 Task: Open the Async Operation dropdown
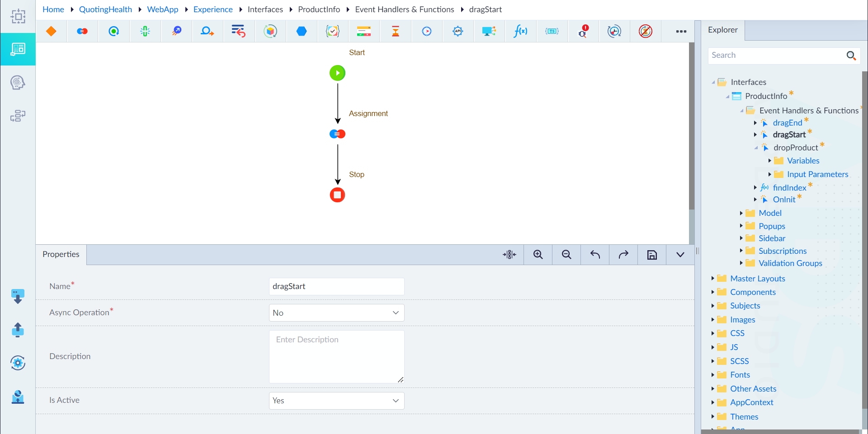click(336, 313)
